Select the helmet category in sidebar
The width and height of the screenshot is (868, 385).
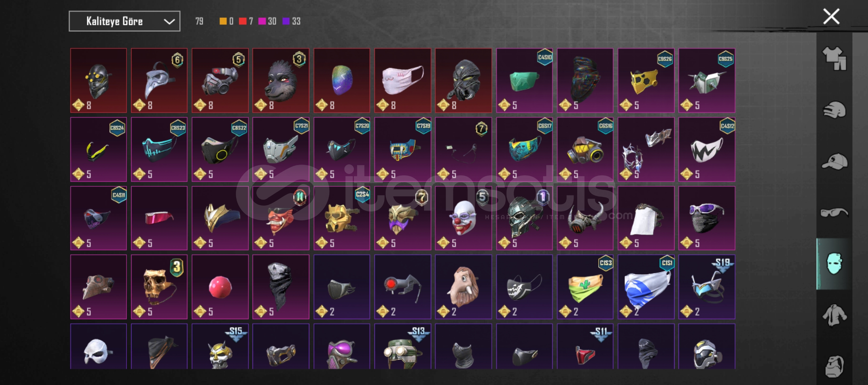point(834,109)
